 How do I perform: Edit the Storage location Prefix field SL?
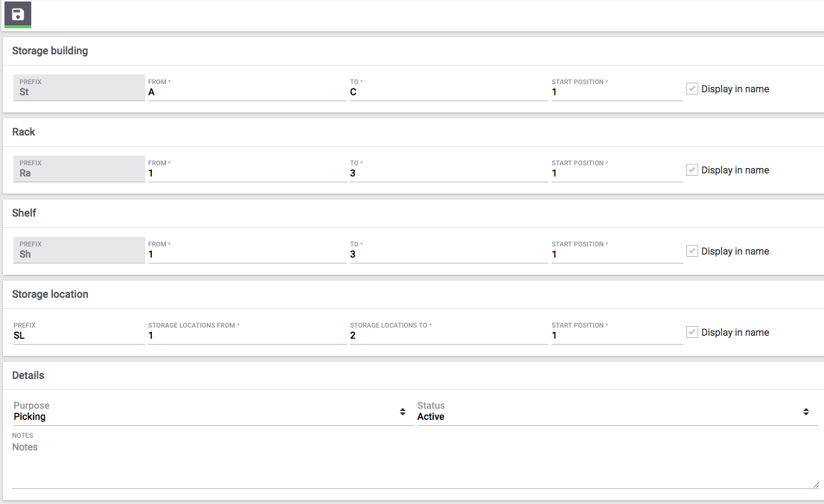[x=78, y=336]
